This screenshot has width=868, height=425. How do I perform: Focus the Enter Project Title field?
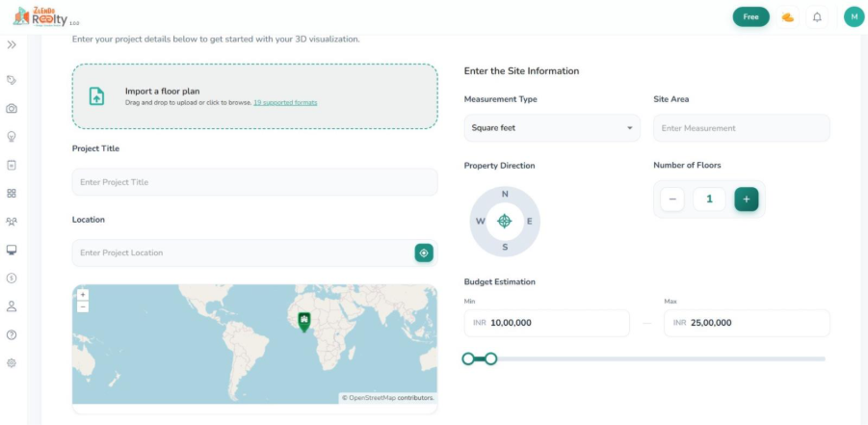(x=254, y=182)
